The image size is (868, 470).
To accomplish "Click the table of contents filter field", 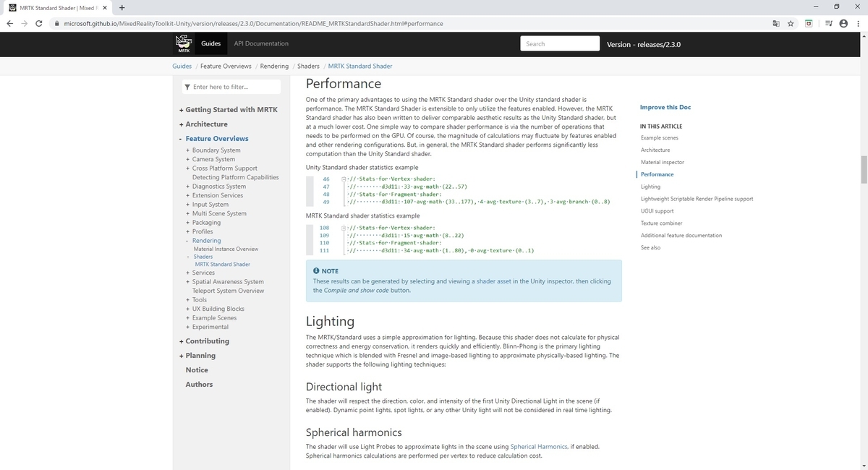I will click(x=230, y=87).
